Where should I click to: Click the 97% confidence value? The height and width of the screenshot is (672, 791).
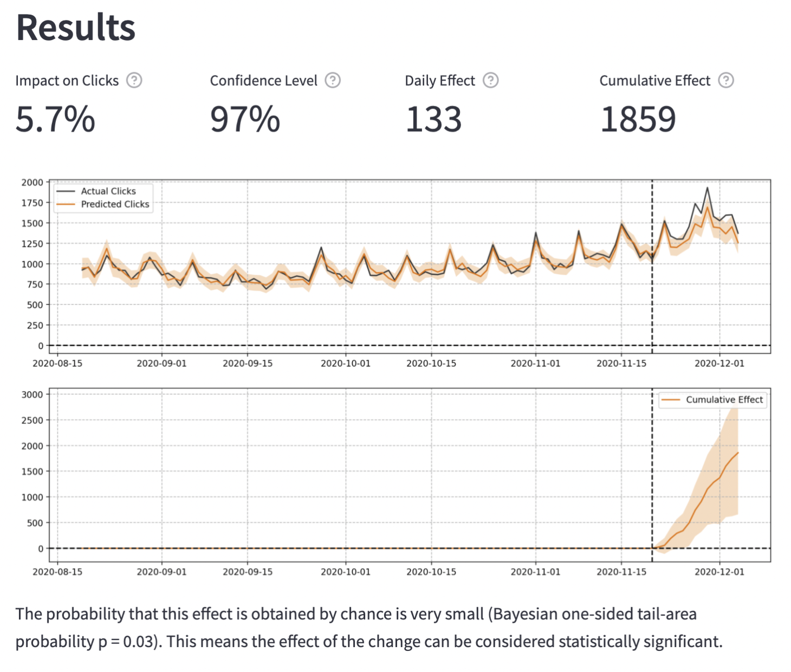[245, 119]
